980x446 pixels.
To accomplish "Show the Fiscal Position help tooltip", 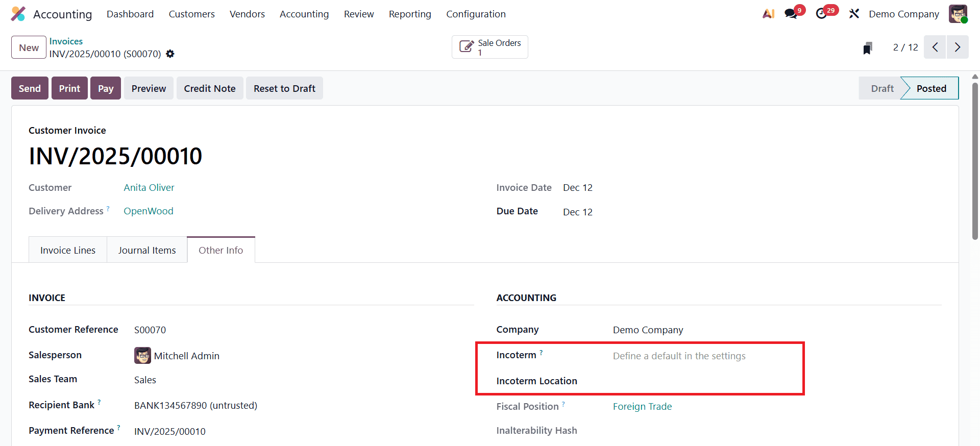I will click(563, 404).
